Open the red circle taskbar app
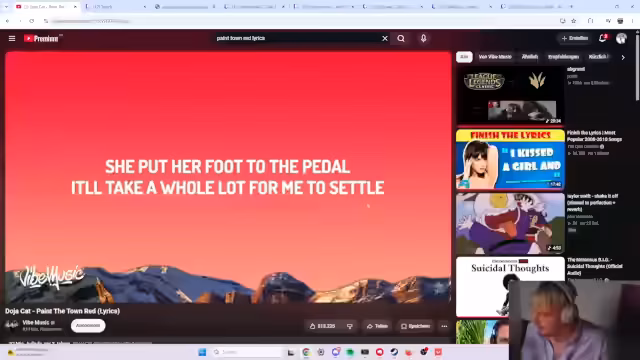 click(380, 352)
